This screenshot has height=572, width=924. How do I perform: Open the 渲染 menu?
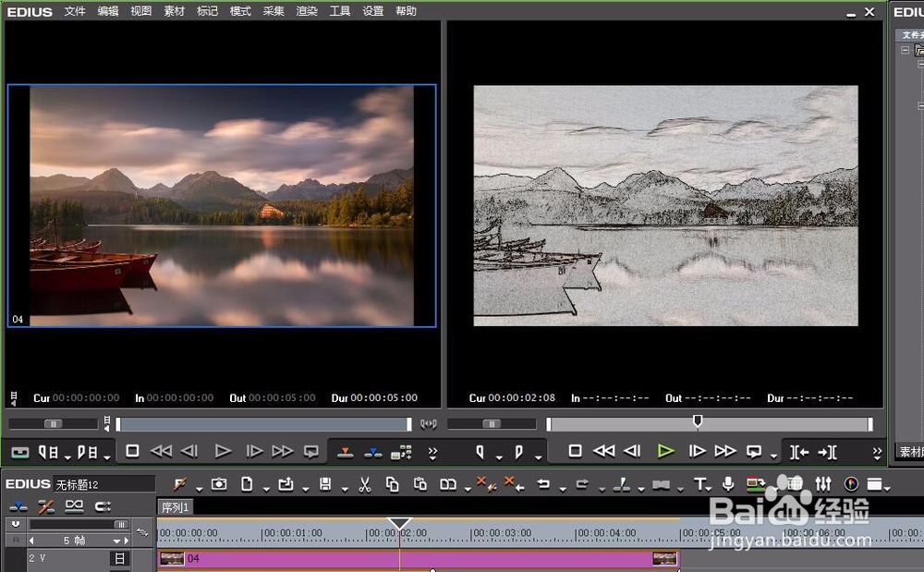click(x=307, y=11)
